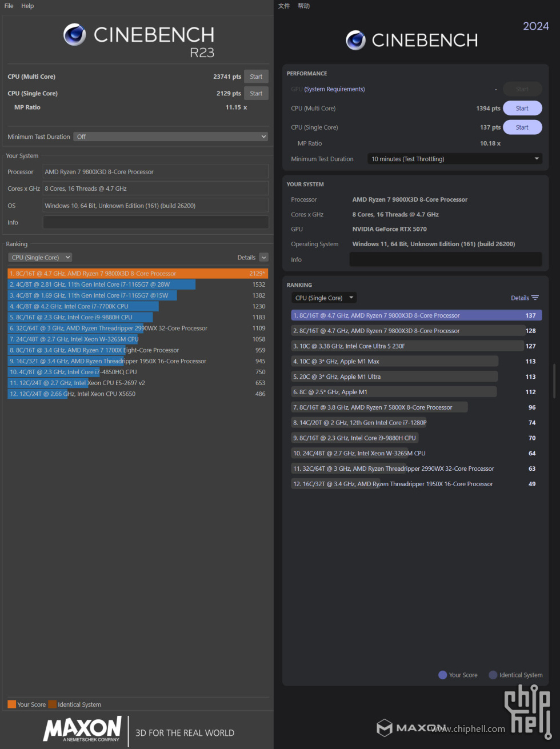
Task: Start the R23 CPU (Multi Core) test
Action: [x=256, y=77]
